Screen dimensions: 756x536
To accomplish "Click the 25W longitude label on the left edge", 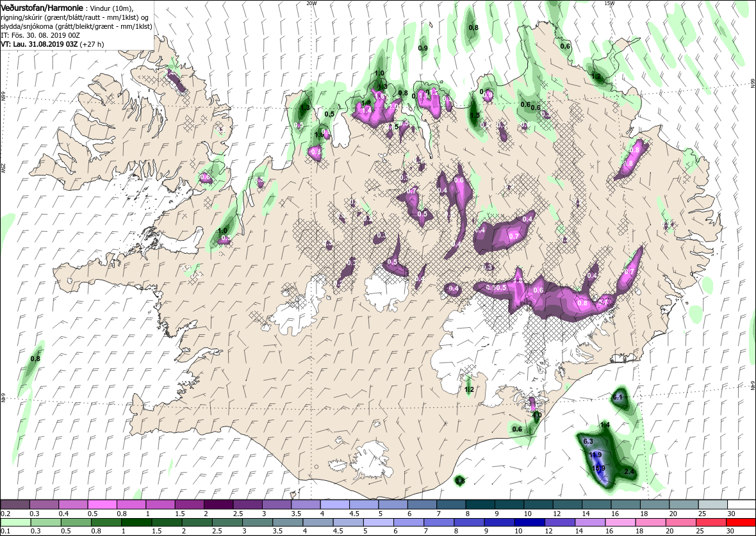I will [3, 168].
